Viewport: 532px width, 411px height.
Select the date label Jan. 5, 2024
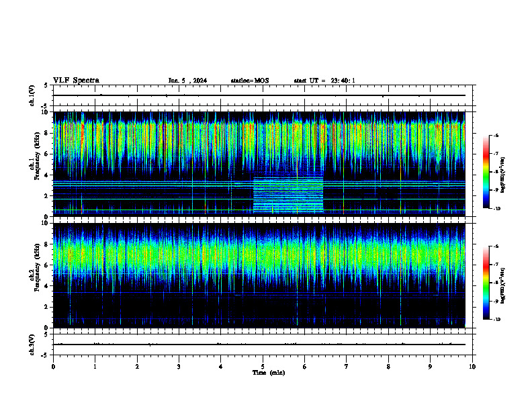pos(187,81)
